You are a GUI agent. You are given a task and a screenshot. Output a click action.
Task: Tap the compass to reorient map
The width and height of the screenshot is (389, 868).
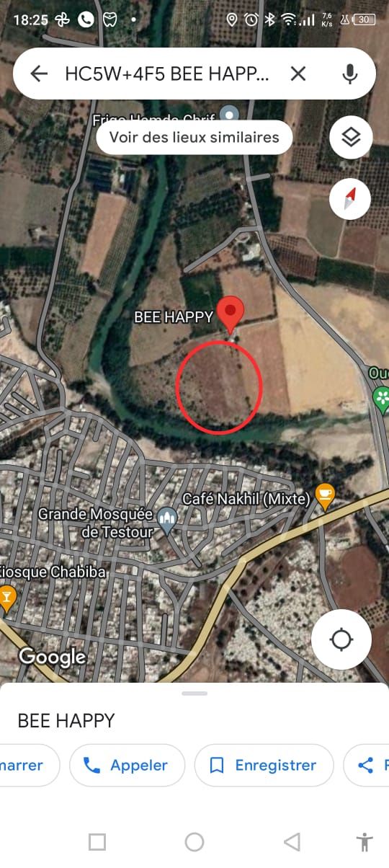pyautogui.click(x=351, y=198)
